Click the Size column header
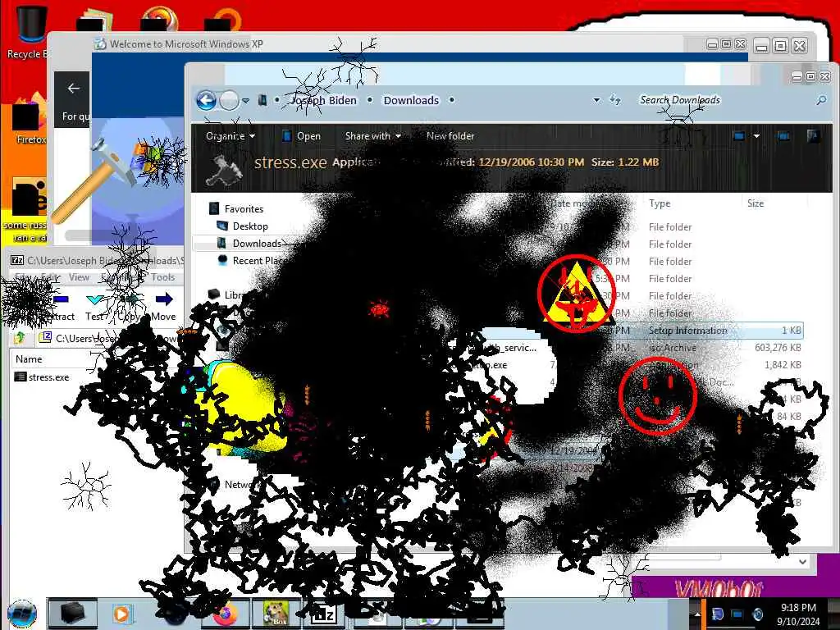The height and width of the screenshot is (630, 840). pyautogui.click(x=756, y=203)
